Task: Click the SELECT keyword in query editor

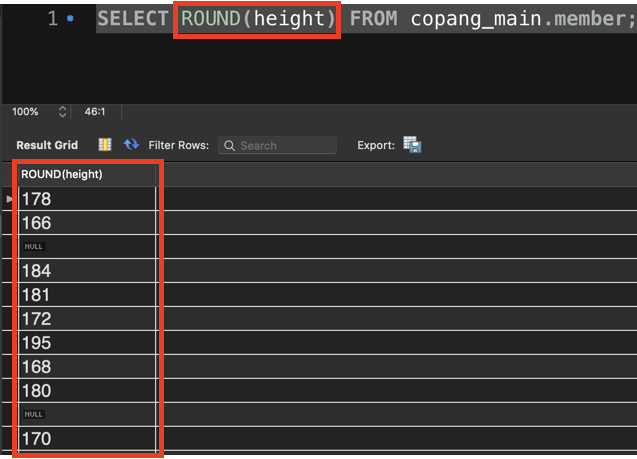Action: point(133,19)
